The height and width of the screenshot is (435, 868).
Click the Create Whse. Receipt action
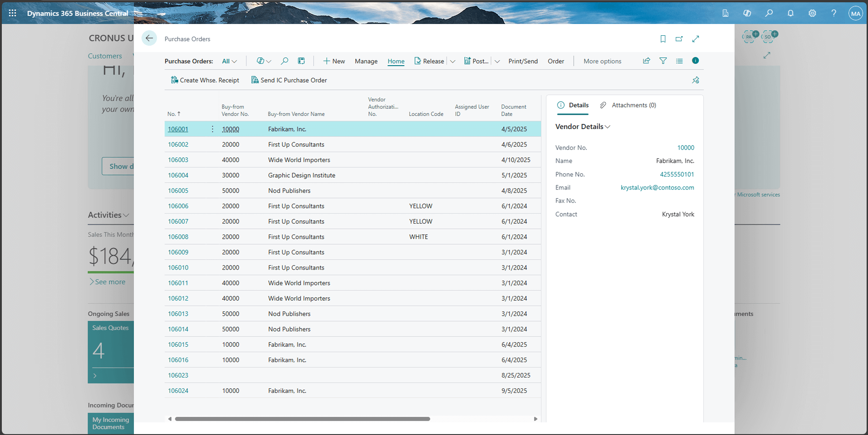click(205, 80)
